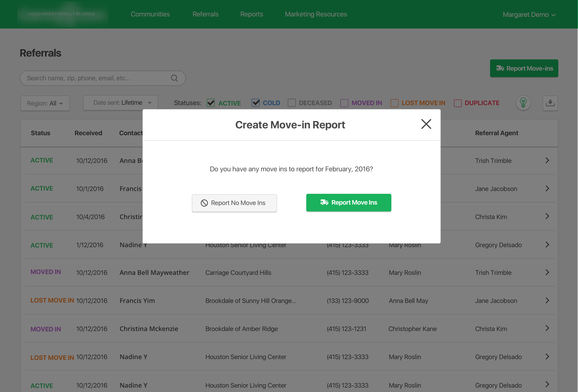
Task: Expand row chevron for Trish Trimble 10/12/2016 ACTIVE
Action: pos(547,160)
